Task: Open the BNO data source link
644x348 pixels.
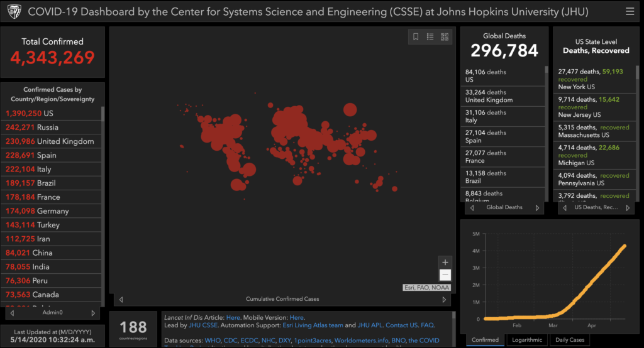Action: (398, 340)
